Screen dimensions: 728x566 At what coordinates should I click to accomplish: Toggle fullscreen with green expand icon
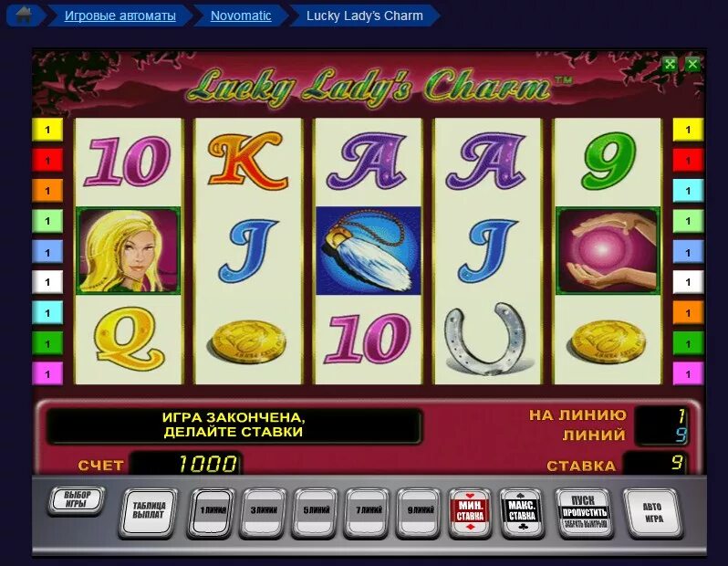coord(670,64)
